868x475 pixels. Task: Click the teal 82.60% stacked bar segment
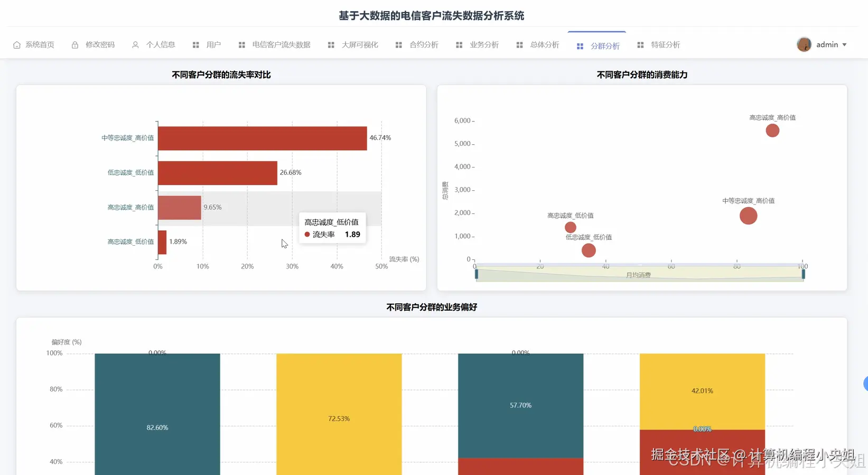coord(157,414)
